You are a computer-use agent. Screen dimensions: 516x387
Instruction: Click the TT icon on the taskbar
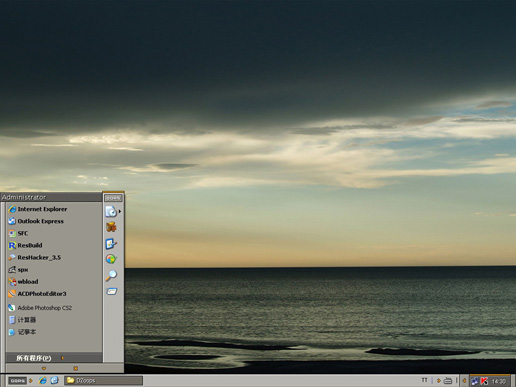point(424,380)
